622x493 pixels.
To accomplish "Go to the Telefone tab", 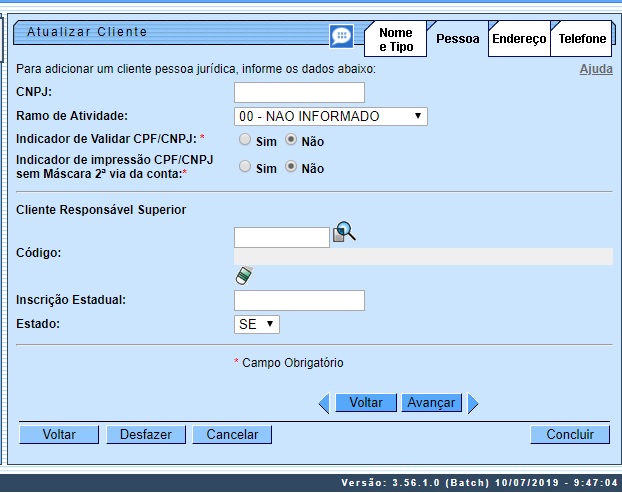I will click(x=582, y=39).
